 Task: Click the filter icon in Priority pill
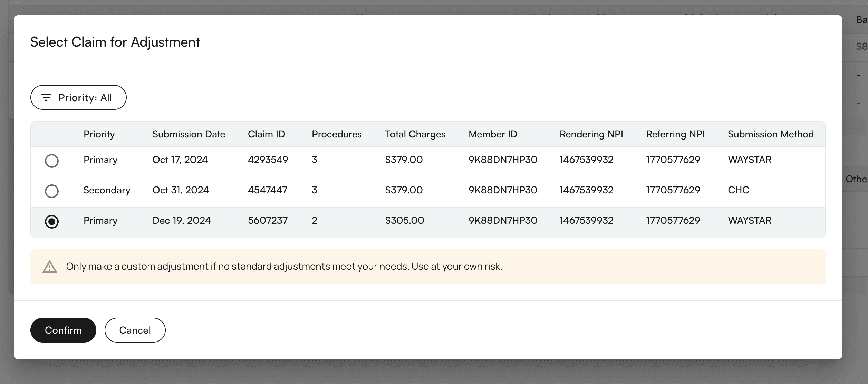(x=46, y=98)
